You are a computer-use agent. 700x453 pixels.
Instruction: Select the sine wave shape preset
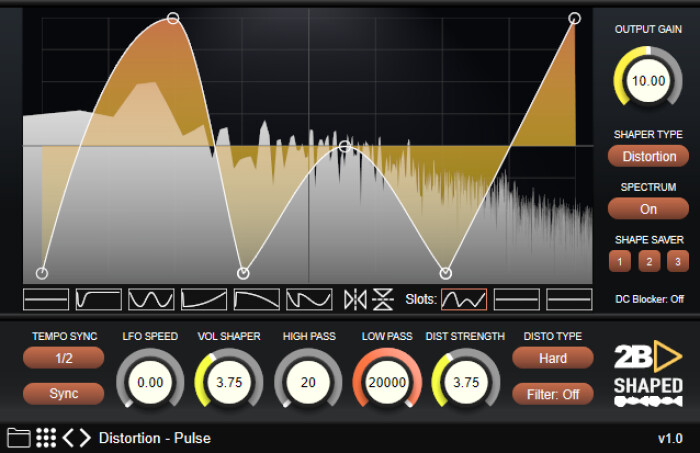click(x=151, y=299)
